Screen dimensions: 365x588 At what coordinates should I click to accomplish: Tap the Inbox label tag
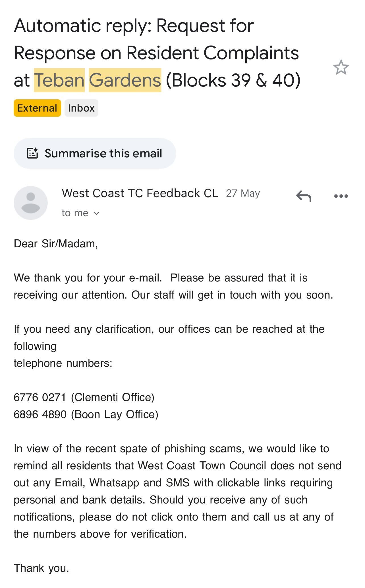81,108
